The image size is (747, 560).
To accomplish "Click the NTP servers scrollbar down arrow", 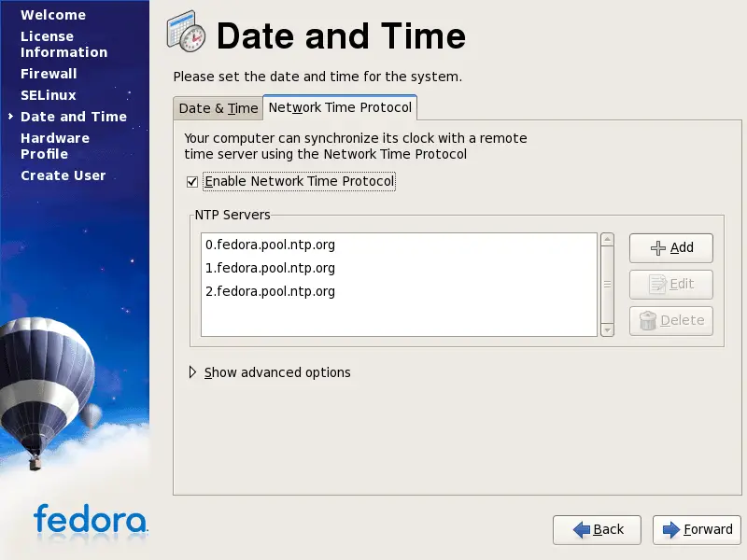I will (607, 329).
